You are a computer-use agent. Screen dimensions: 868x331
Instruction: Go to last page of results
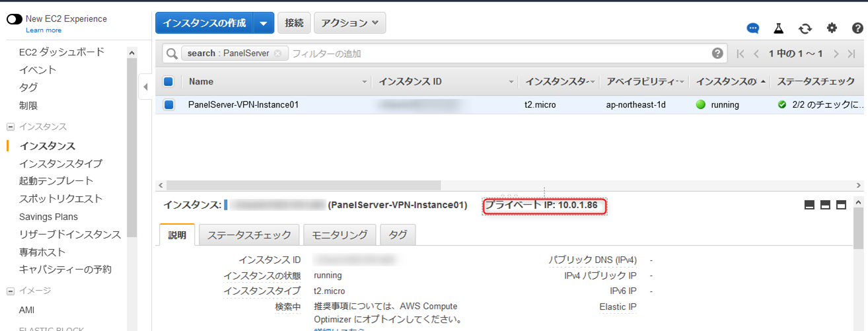[852, 54]
